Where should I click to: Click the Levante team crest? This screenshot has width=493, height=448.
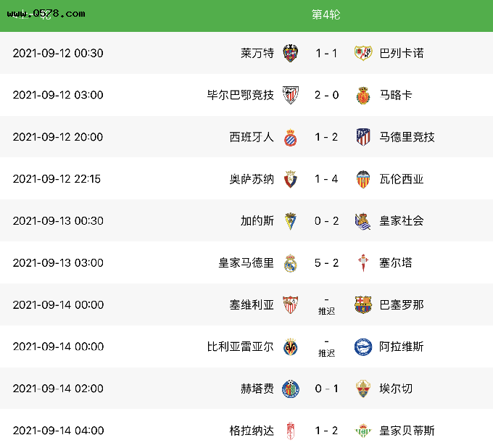291,53
